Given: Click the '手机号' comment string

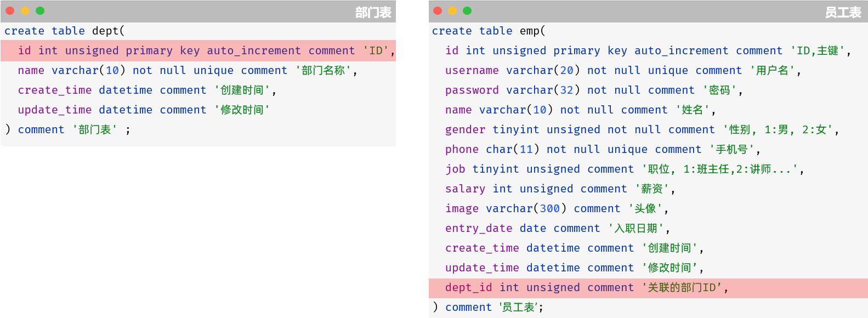Looking at the screenshot, I should 733,150.
